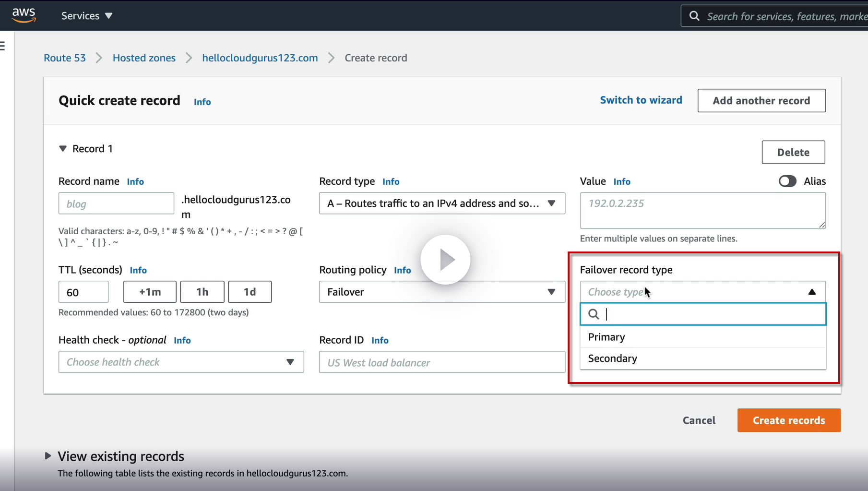Expand View existing records section
The image size is (868, 491).
(x=48, y=456)
